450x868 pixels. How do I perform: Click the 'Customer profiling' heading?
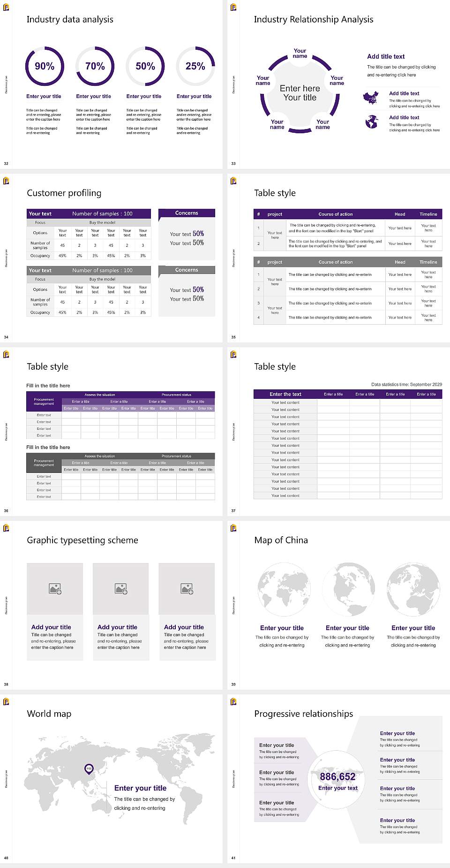coord(64,193)
